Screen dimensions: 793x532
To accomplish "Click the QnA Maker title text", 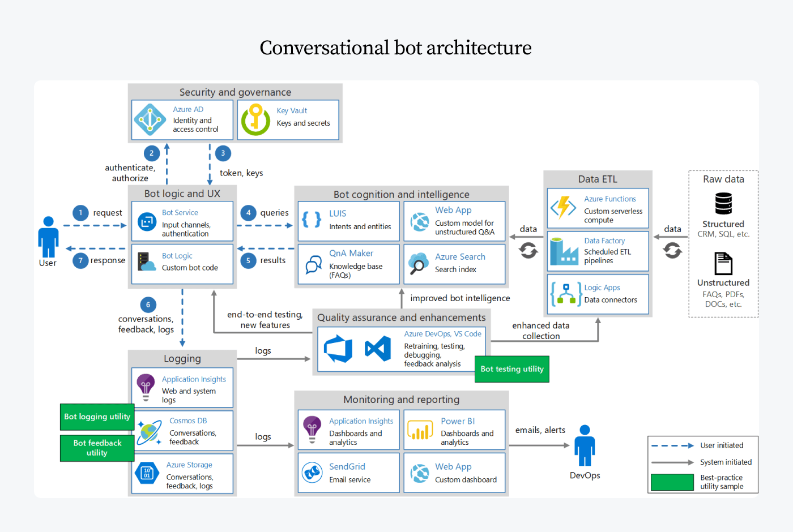I will click(351, 254).
